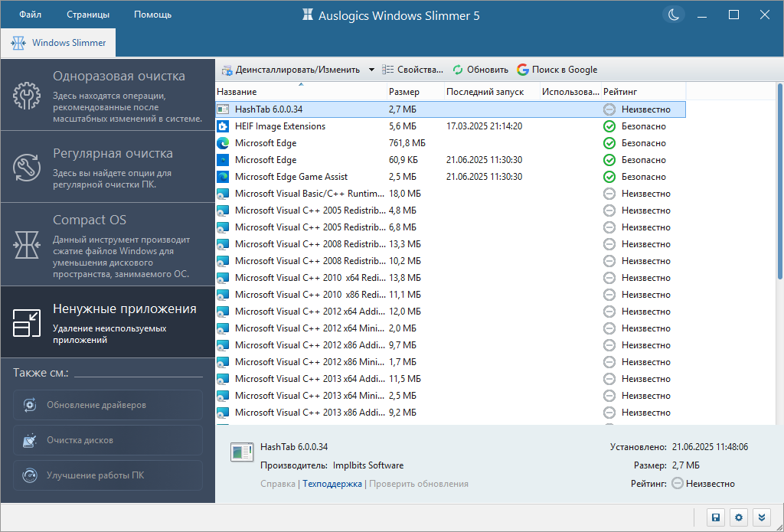Toggle dark mode with the moon icon
The width and height of the screenshot is (784, 532).
click(674, 15)
